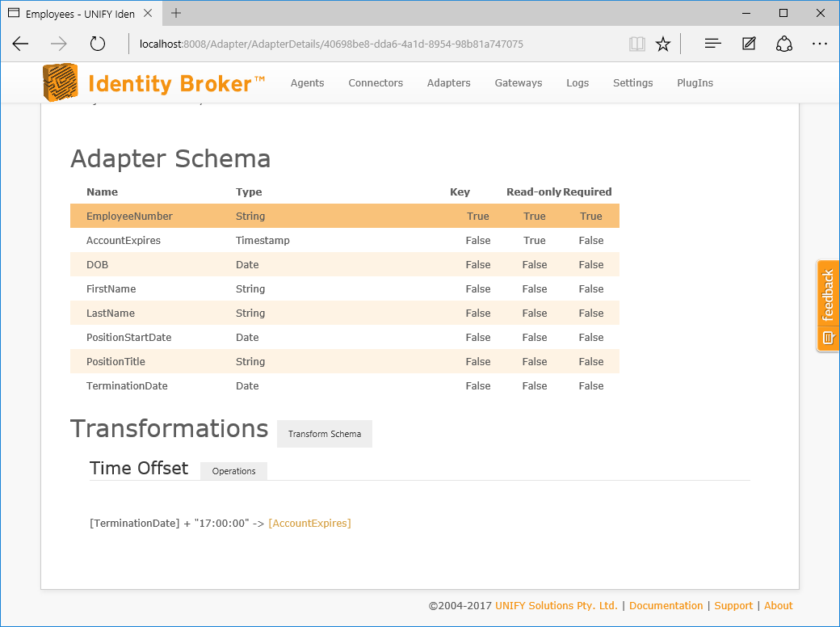Click the Timestamp type cell
840x627 pixels.
262,241
